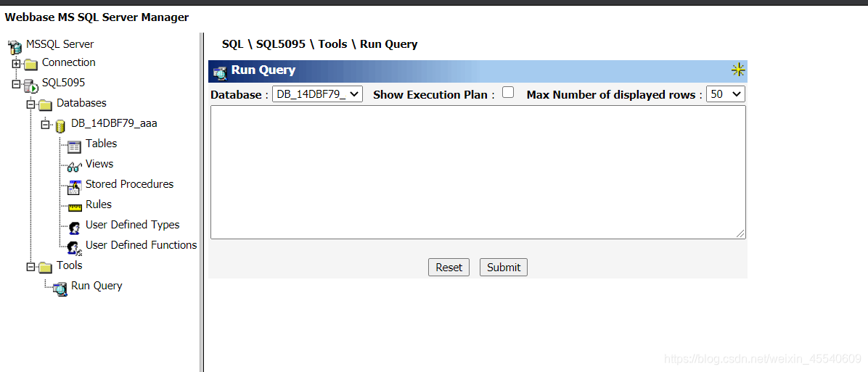The image size is (868, 372).
Task: Click the Run Query tree icon
Action: (x=60, y=288)
